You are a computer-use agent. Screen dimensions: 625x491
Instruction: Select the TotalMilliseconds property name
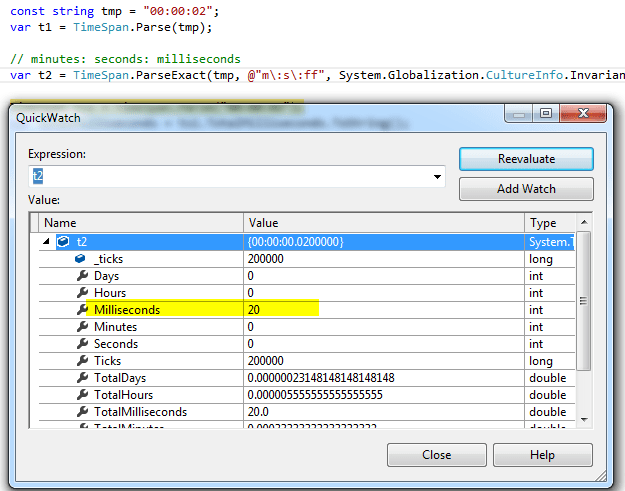pos(140,412)
